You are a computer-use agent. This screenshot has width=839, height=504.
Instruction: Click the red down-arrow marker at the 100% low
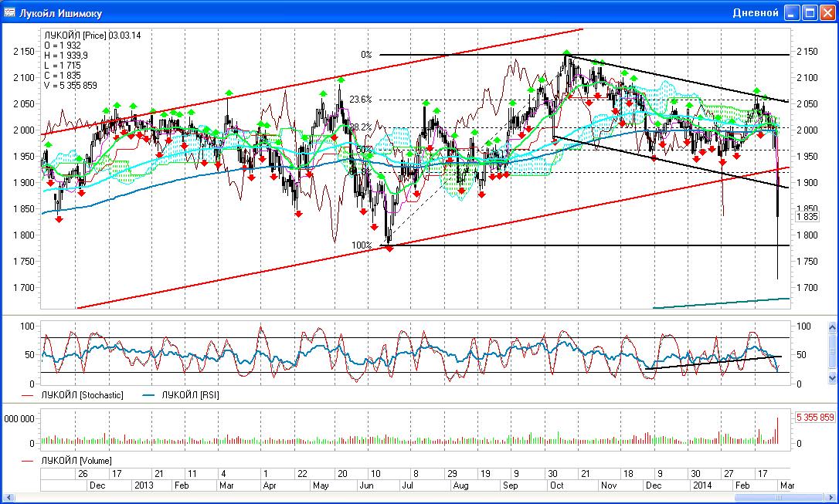click(x=389, y=249)
